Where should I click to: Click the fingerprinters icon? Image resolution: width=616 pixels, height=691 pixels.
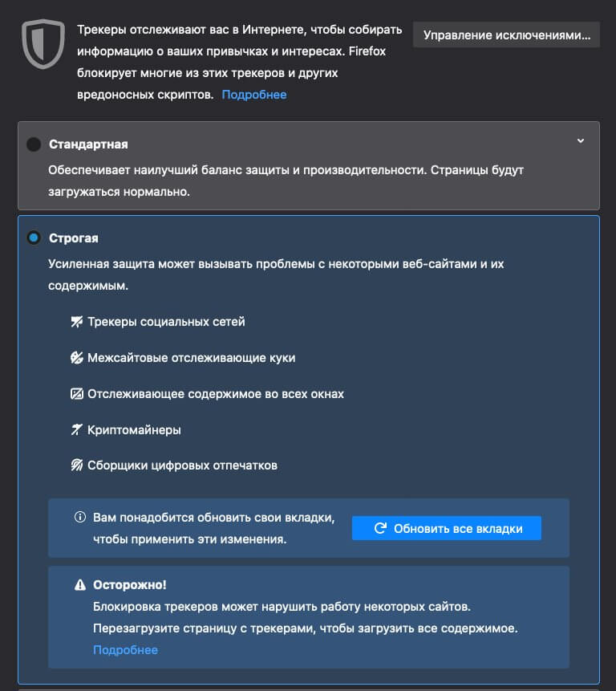(x=77, y=465)
